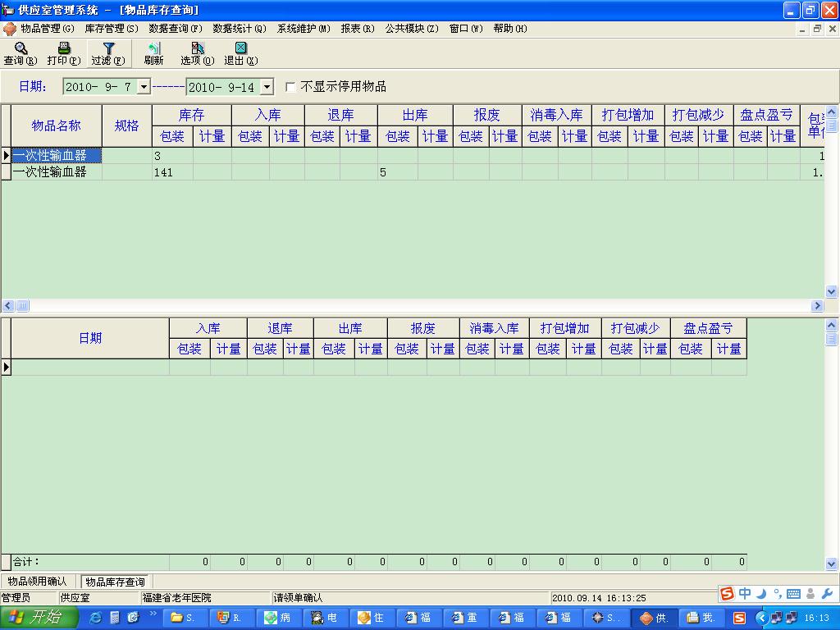Viewport: 840px width, 630px height.
Task: Click the 选项 (Options) toolbar icon
Action: (197, 49)
